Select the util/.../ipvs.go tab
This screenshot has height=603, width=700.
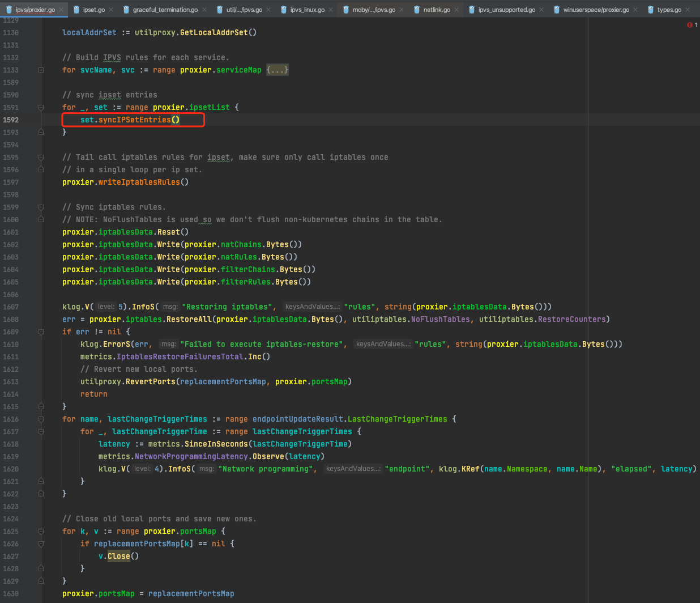[244, 10]
